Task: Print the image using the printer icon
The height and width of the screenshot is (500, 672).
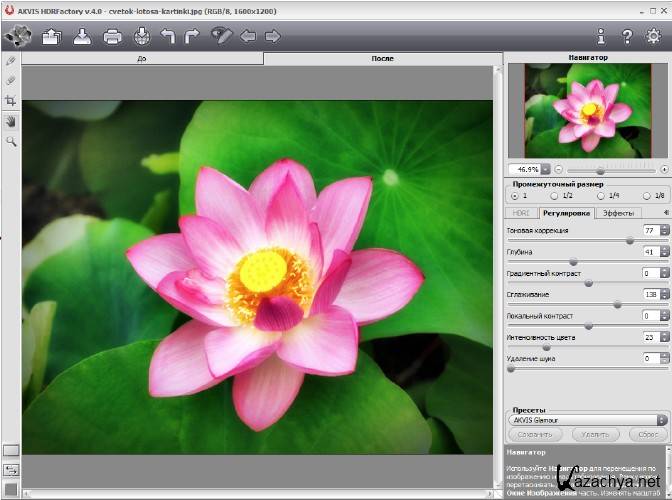Action: pos(112,37)
